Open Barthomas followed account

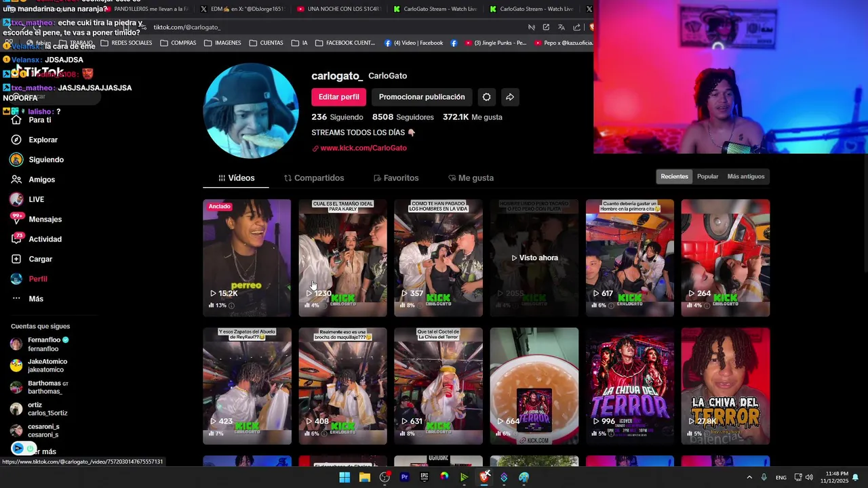[x=39, y=387]
